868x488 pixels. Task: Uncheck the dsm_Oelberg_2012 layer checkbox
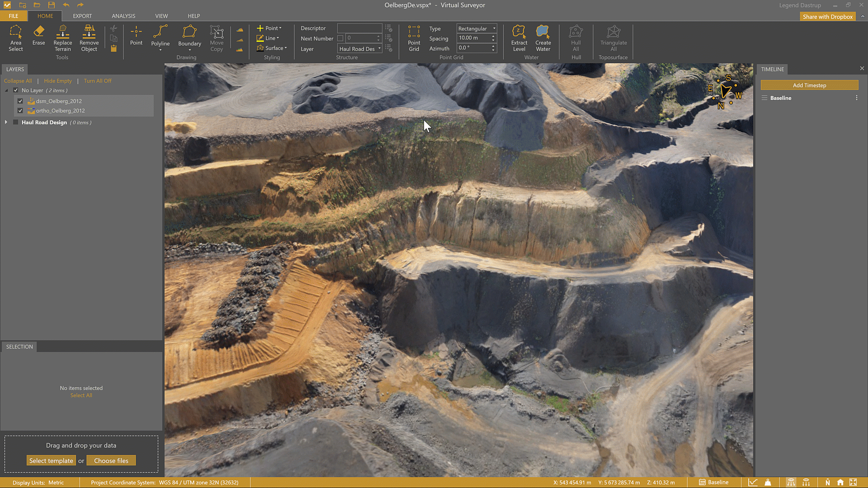click(20, 101)
